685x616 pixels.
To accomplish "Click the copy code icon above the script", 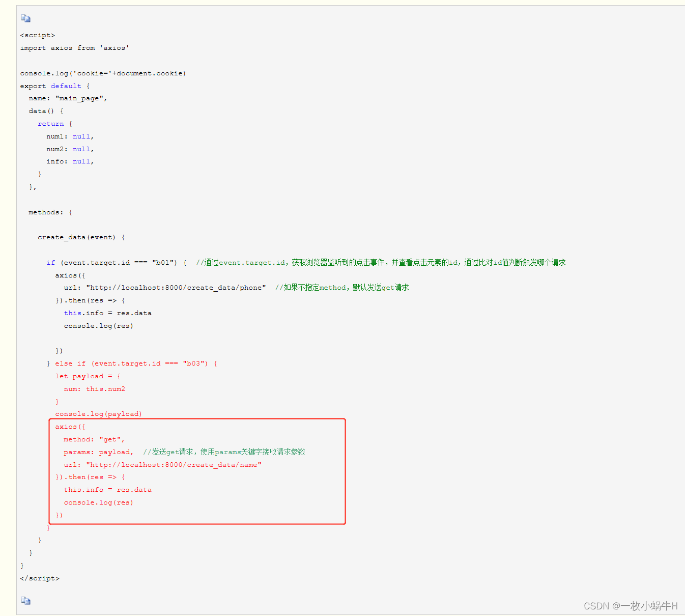I will (x=25, y=18).
